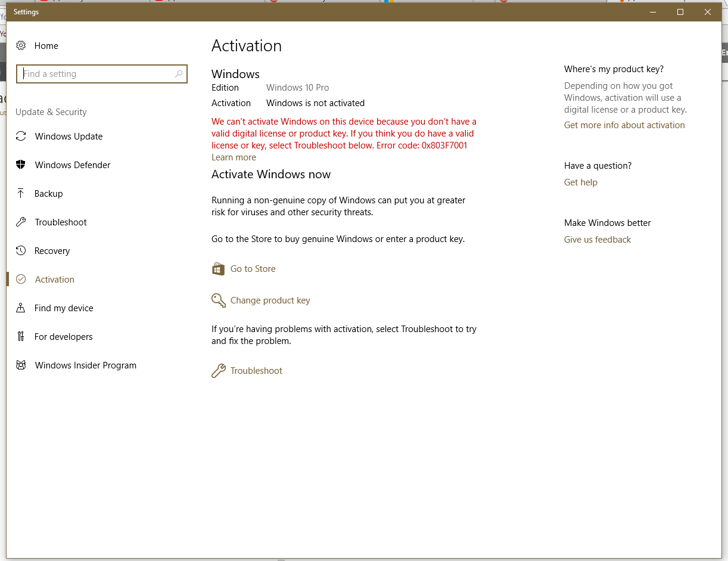This screenshot has width=728, height=561.
Task: Click the Troubleshoot link under activation problems
Action: (x=256, y=371)
